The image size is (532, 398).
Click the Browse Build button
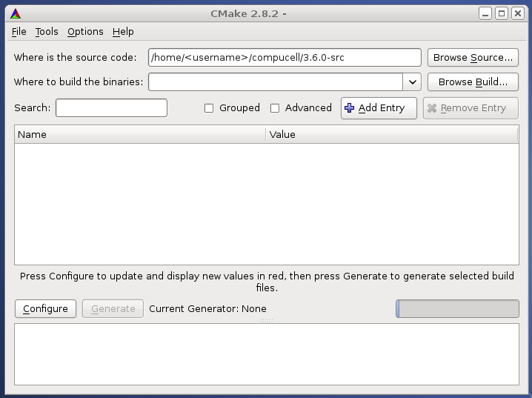click(473, 82)
